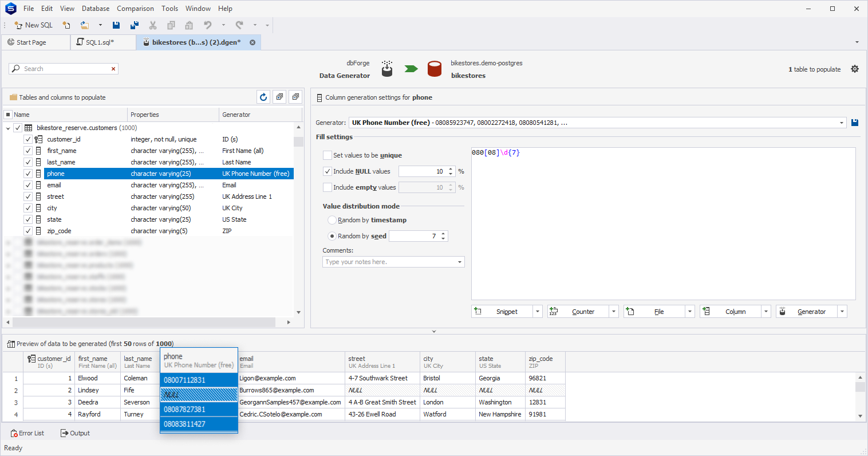Open the open-file toolbar dropdown arrow
868x456 pixels.
point(100,25)
